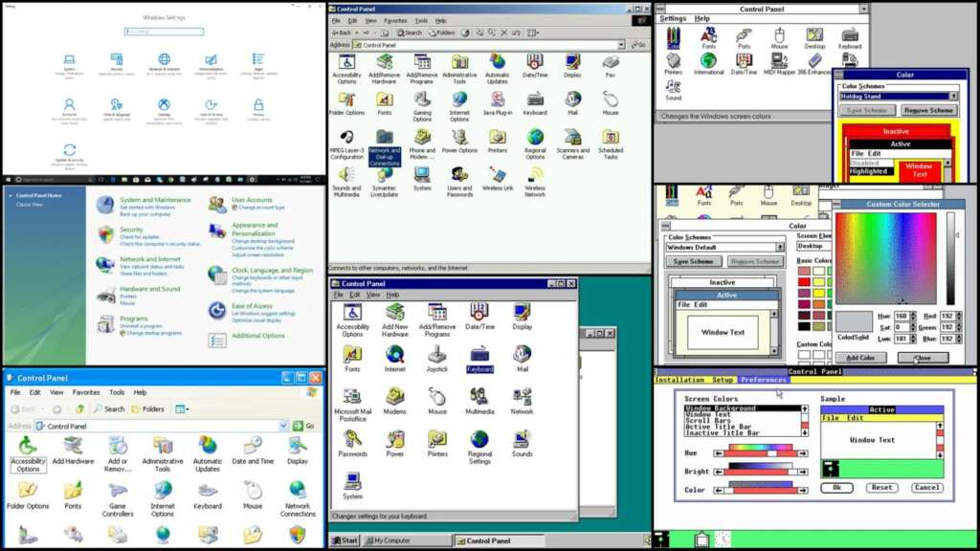This screenshot has width=980, height=551.
Task: Open Gaming Options in Windows 2000 Control Panel
Action: (422, 106)
